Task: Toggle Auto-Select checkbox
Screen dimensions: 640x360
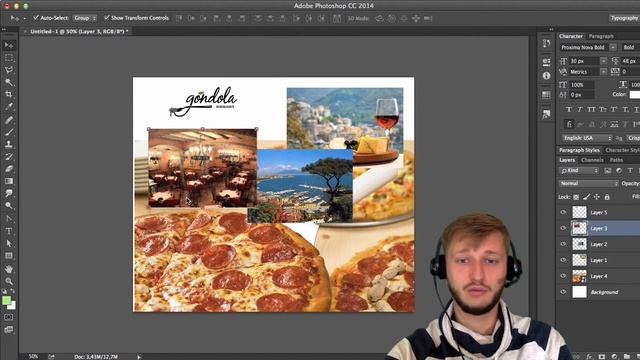Action: [x=36, y=18]
